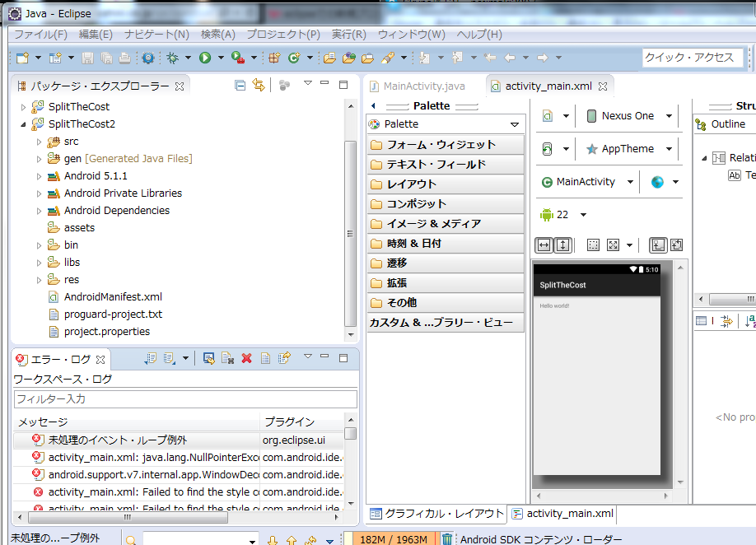Open the プロジェクト(P) menu
Image resolution: width=756 pixels, height=545 pixels.
click(283, 35)
